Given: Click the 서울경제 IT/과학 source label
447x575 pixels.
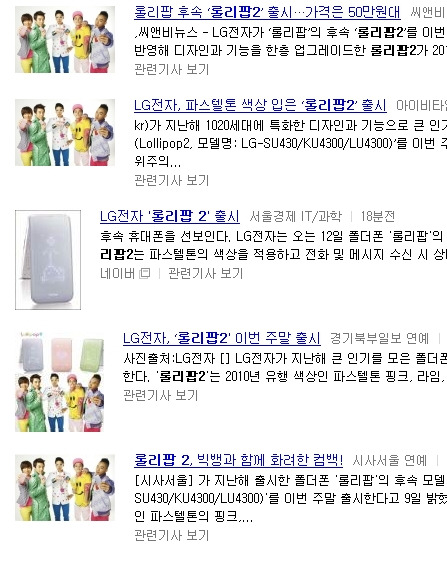Looking at the screenshot, I should (296, 216).
